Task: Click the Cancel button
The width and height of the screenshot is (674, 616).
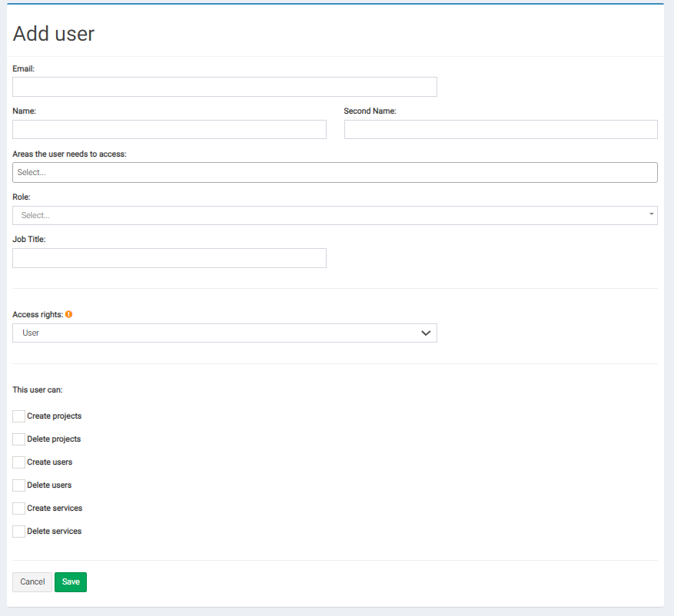Action: click(32, 582)
